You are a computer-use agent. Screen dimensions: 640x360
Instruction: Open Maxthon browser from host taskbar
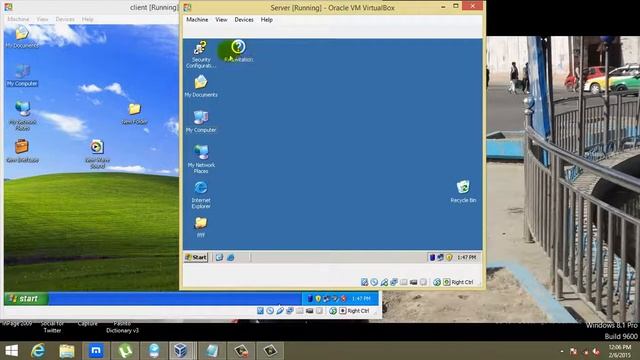[x=96, y=351]
